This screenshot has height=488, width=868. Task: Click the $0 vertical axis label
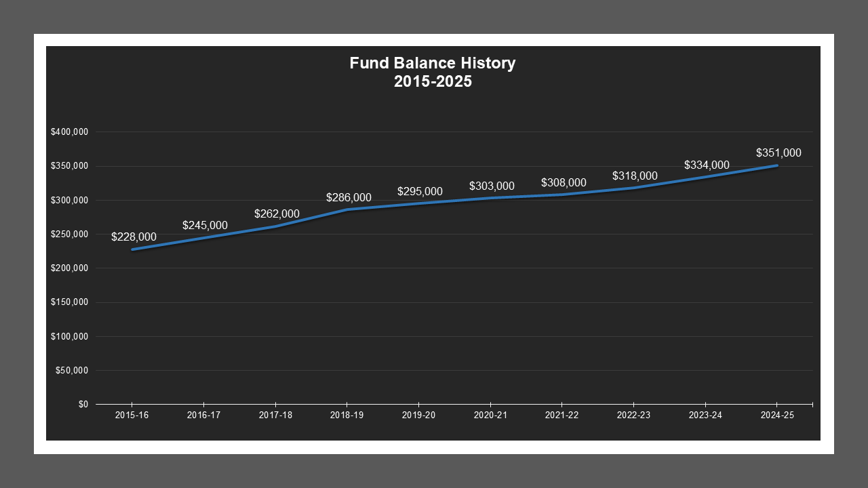[x=84, y=403]
